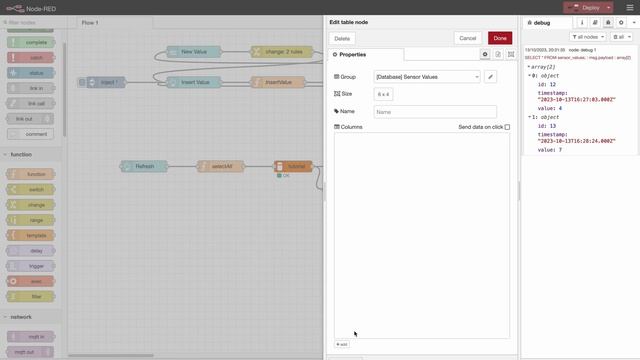Select the debug sidebar tab
640x360 pixels.
tap(547, 23)
